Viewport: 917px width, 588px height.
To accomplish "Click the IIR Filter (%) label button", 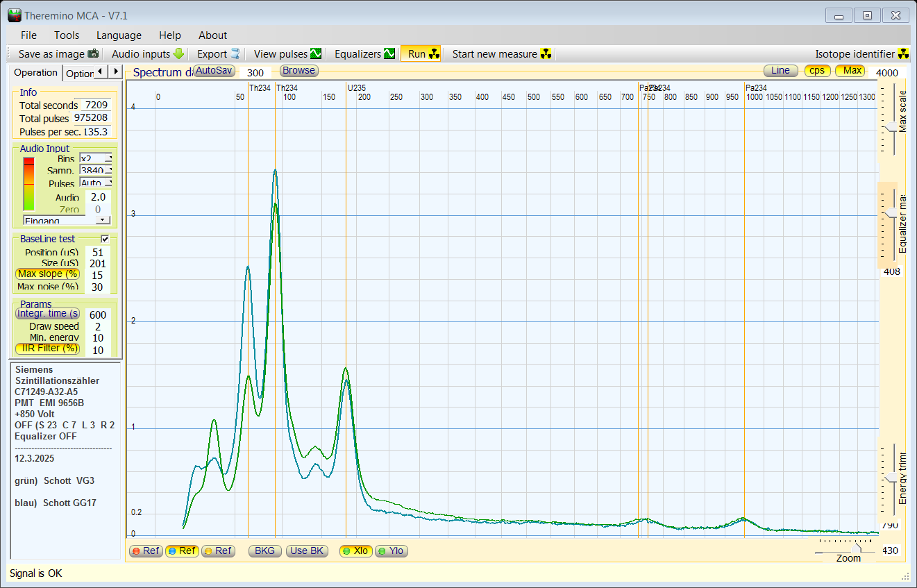I will [x=48, y=348].
